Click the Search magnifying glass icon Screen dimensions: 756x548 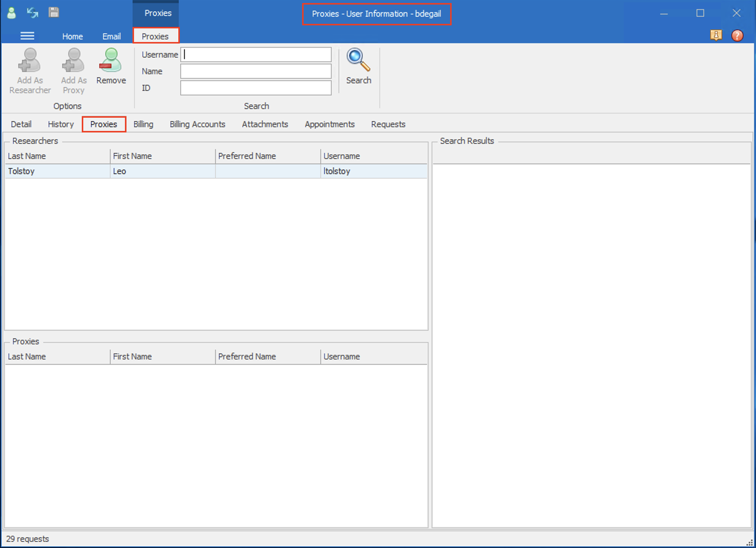[x=358, y=60]
